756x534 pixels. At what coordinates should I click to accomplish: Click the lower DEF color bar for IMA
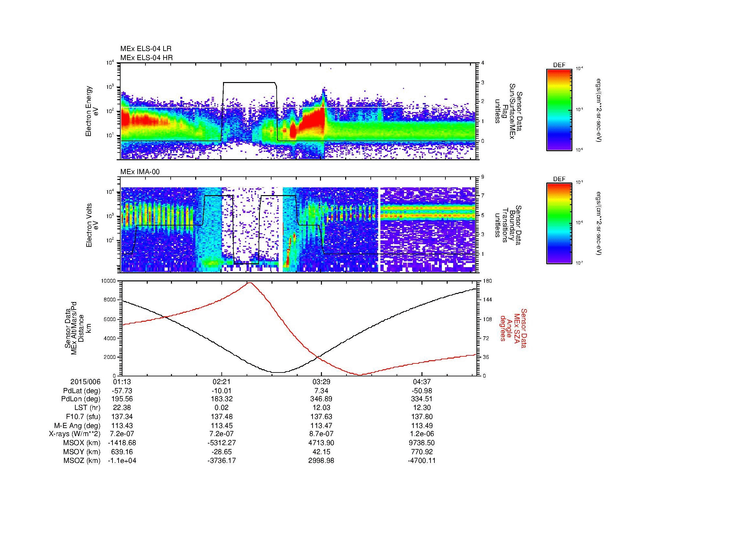(559, 223)
